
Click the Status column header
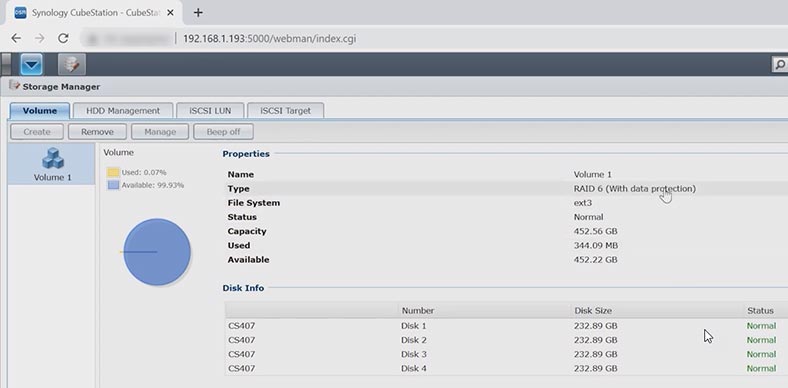760,311
